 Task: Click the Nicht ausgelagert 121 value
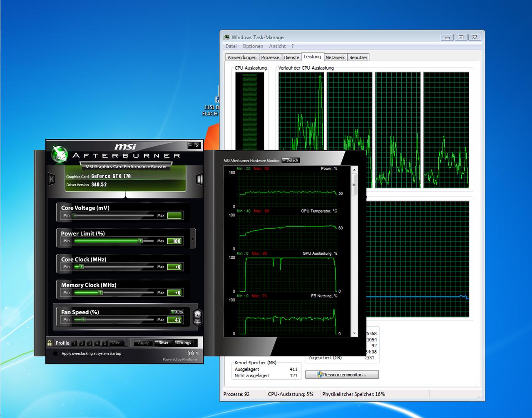pos(293,375)
